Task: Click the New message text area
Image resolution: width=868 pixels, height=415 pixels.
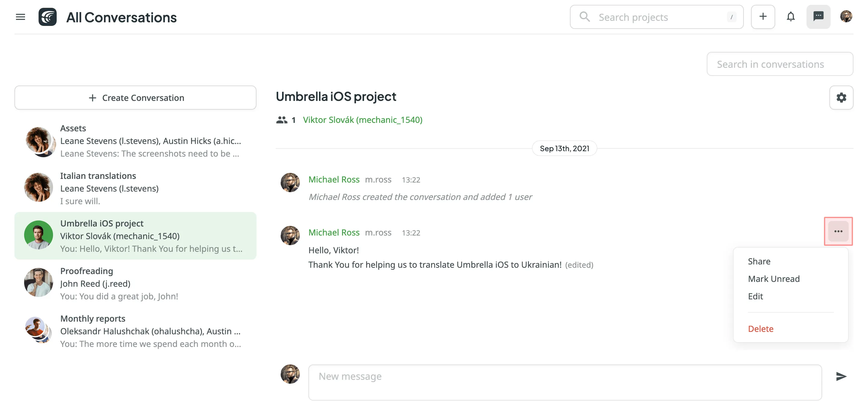Action: click(565, 382)
